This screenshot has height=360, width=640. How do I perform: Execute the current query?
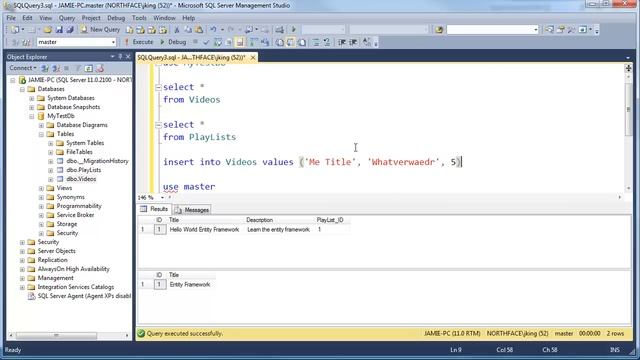[138, 42]
